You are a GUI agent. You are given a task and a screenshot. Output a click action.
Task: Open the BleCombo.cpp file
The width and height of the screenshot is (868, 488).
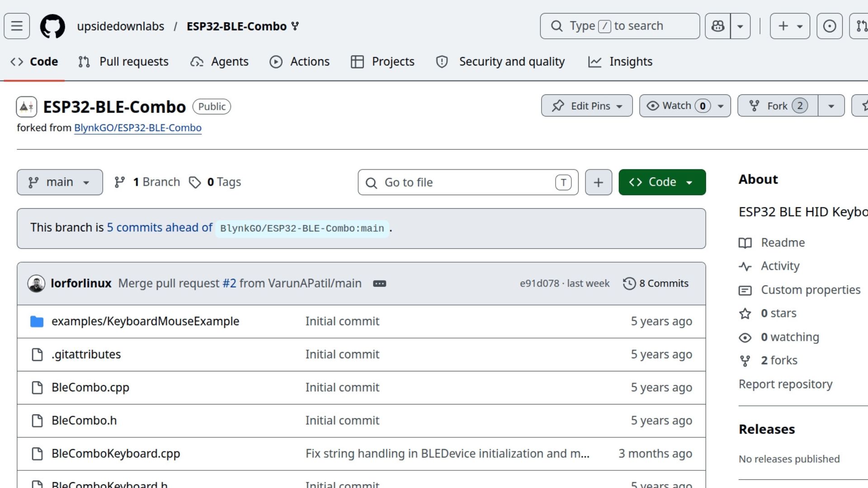[x=90, y=387]
